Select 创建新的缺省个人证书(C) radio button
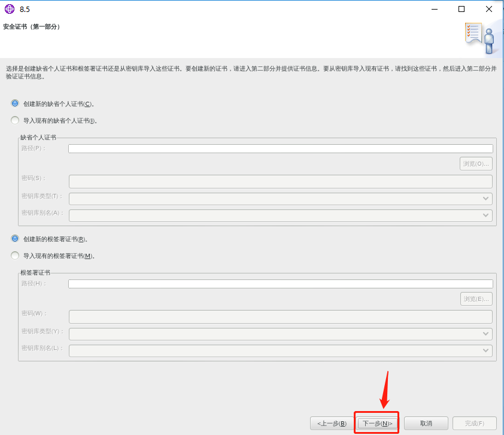The image size is (504, 435). 15,104
